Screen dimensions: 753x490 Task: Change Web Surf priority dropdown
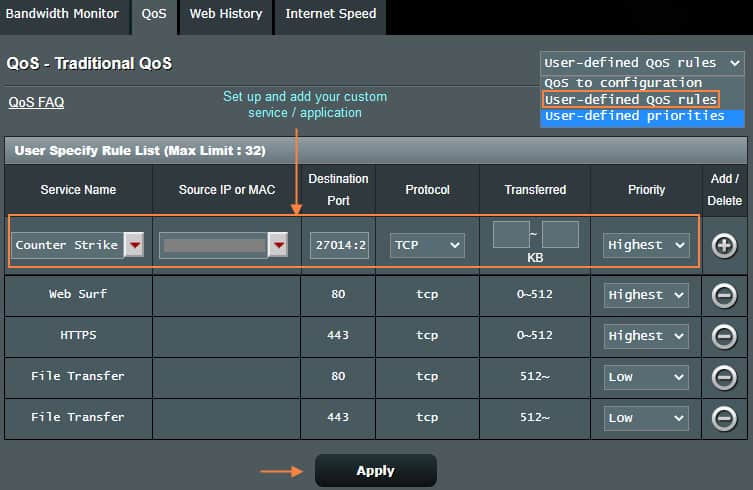pyautogui.click(x=646, y=295)
